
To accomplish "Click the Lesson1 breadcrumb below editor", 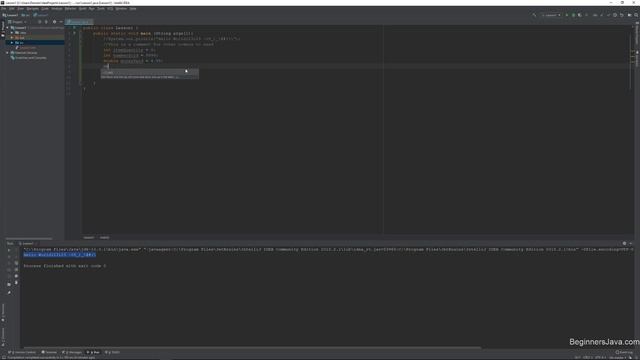I will pos(89,238).
